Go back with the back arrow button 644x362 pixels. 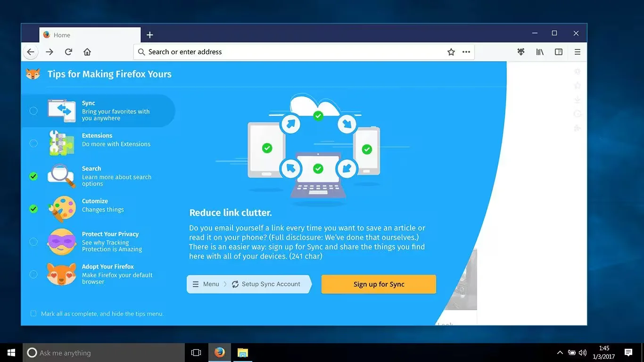pos(31,52)
